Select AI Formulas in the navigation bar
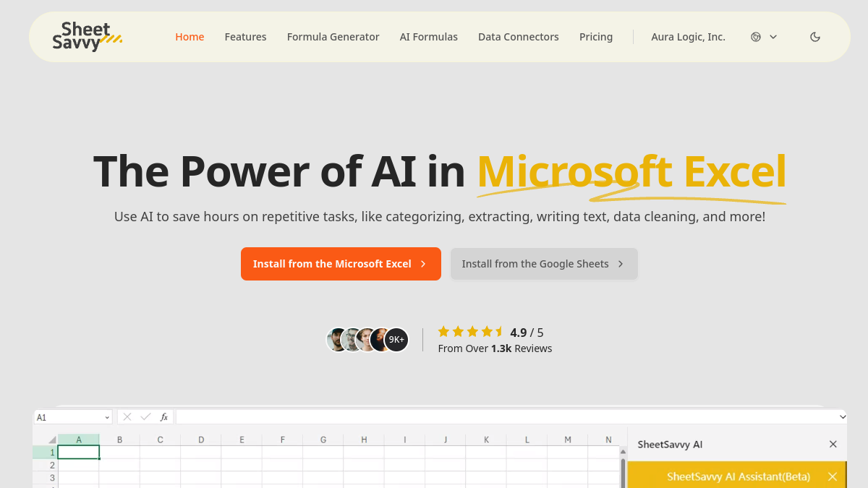The width and height of the screenshot is (868, 488). coord(429,37)
